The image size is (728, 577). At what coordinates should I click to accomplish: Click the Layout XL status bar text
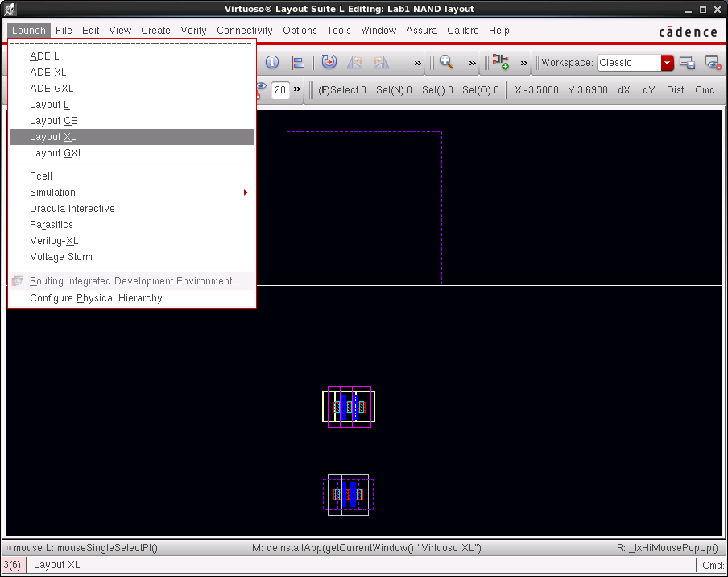[x=56, y=565]
